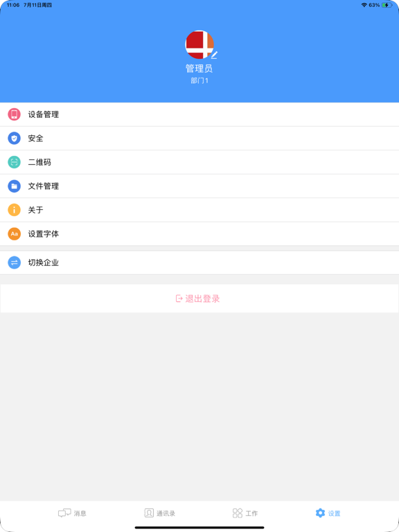
Task: Tap the switch enterprise arrows icon
Action: click(15, 263)
